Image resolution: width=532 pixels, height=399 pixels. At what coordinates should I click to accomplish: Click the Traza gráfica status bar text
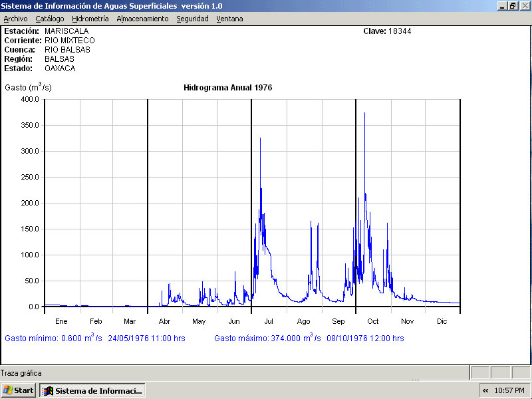point(21,373)
